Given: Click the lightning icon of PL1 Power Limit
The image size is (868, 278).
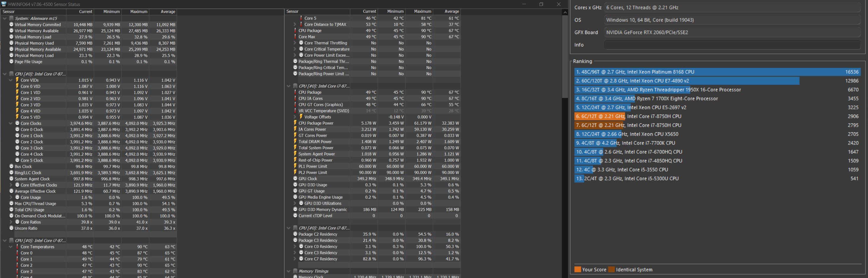Looking at the screenshot, I should (x=295, y=166).
